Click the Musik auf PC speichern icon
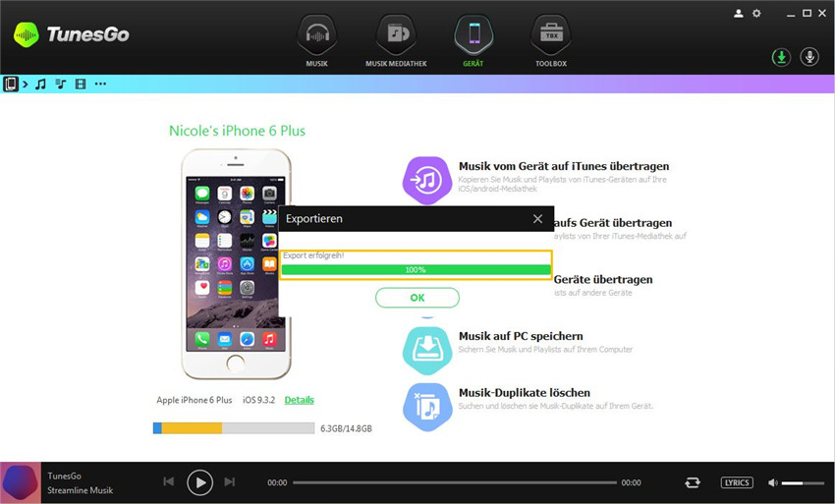The height and width of the screenshot is (504, 835). [x=427, y=350]
